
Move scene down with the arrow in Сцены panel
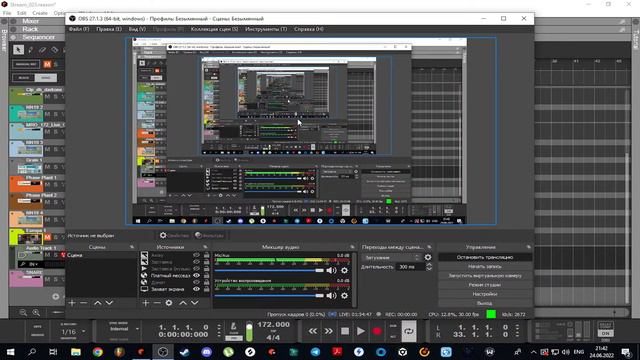(x=109, y=303)
